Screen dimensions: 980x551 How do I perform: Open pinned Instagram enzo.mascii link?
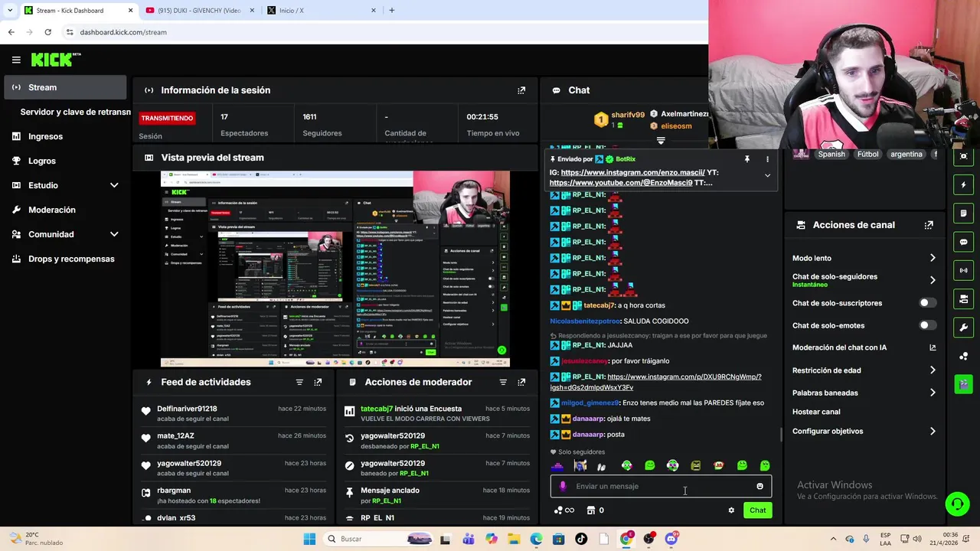click(632, 173)
